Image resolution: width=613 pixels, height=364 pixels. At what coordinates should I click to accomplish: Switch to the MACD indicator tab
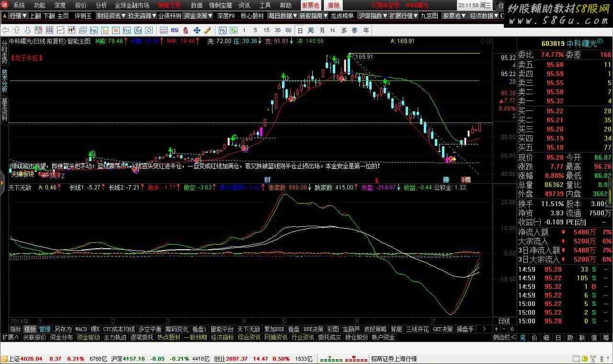[81, 329]
